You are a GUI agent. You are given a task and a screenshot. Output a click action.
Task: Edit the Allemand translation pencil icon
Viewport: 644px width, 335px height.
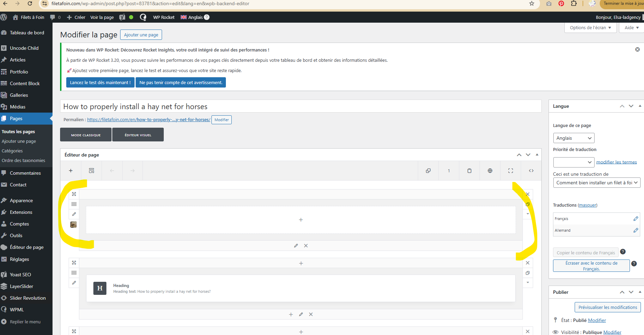tap(636, 230)
